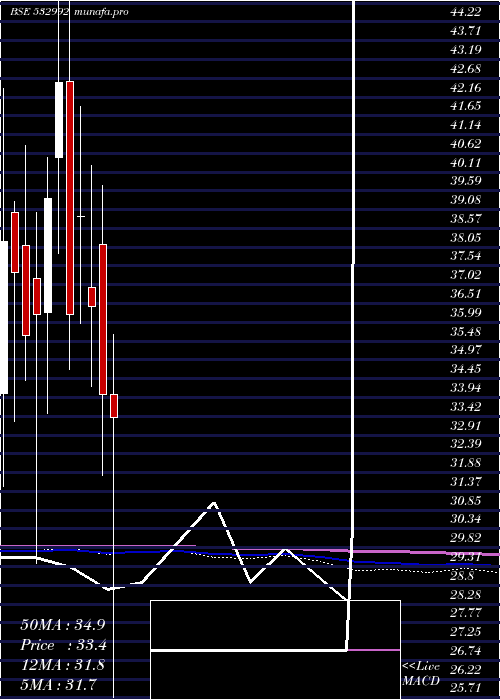Image resolution: width=500 pixels, height=700 pixels.
Task: Click the 30.34 price axis label
Action: click(x=466, y=519)
